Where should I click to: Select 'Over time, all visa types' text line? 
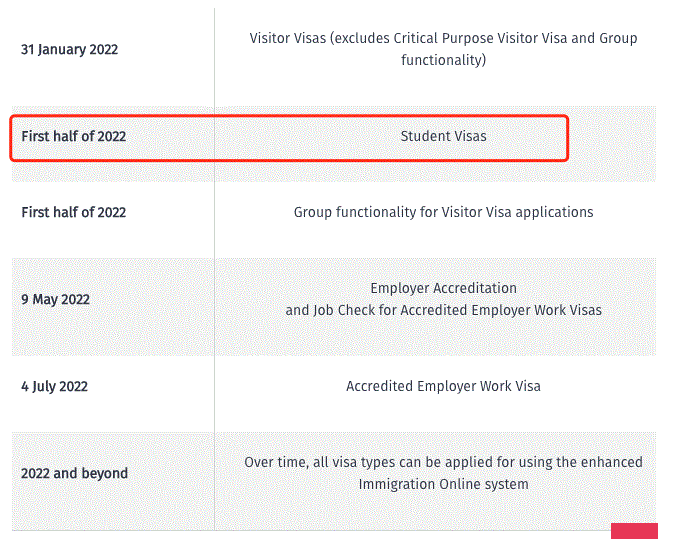click(x=443, y=462)
